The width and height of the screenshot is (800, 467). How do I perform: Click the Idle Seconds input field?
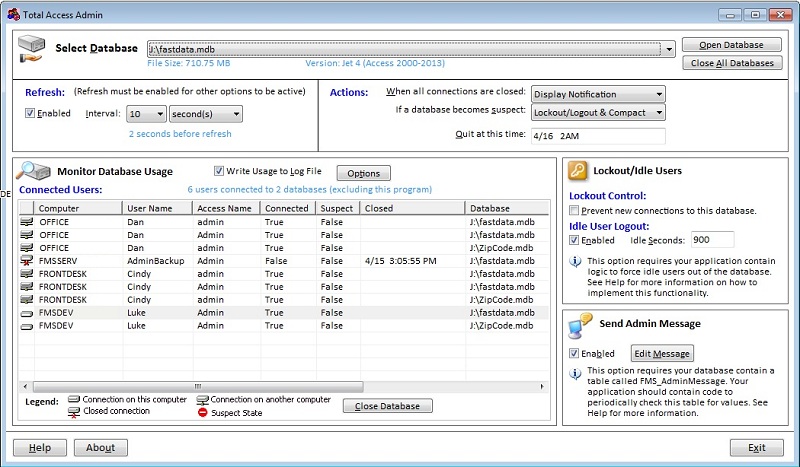[712, 239]
